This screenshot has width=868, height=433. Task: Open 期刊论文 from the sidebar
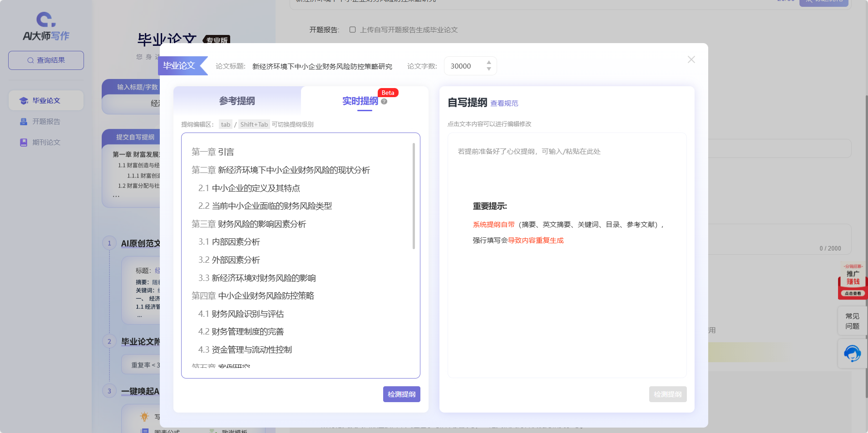(x=45, y=142)
